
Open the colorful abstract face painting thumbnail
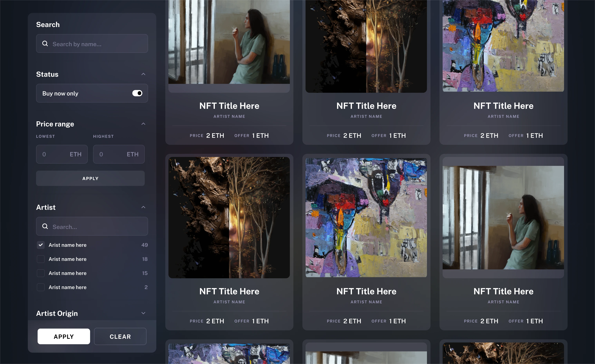click(x=366, y=218)
